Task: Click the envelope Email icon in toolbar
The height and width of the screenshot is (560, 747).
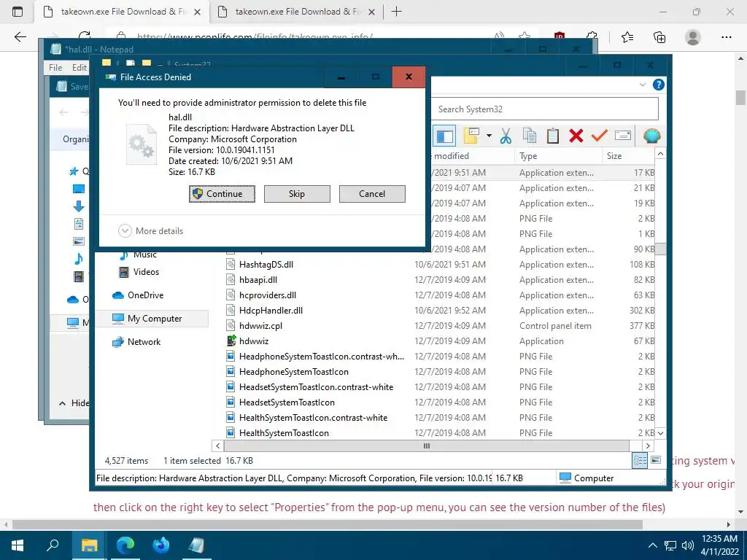Action: [623, 136]
